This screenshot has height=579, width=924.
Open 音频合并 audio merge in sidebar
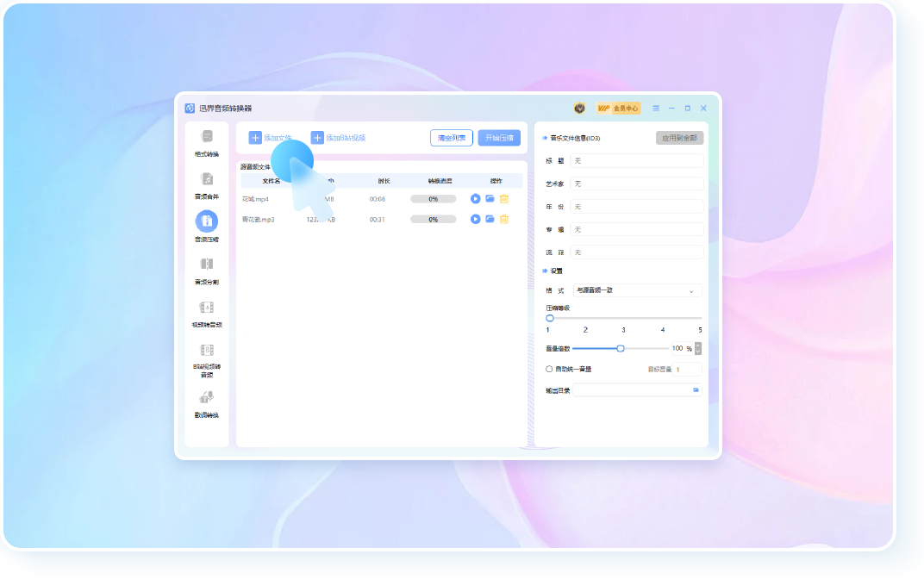point(207,185)
